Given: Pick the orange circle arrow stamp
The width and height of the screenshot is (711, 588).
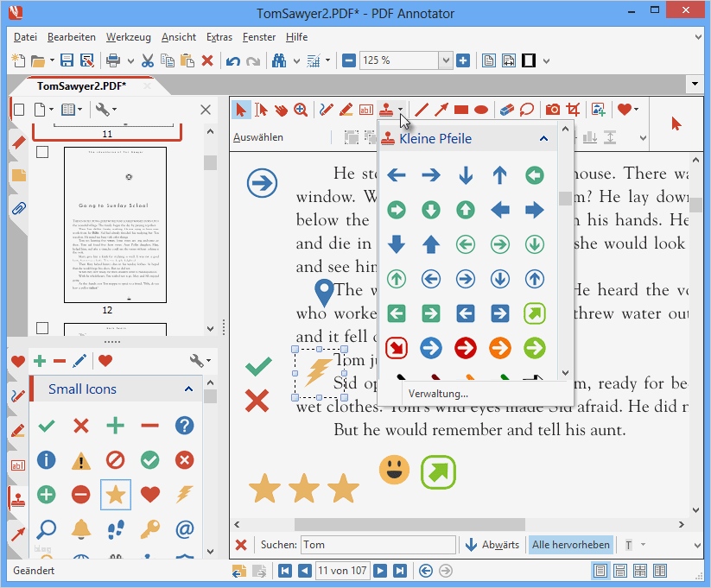Looking at the screenshot, I should click(x=499, y=348).
